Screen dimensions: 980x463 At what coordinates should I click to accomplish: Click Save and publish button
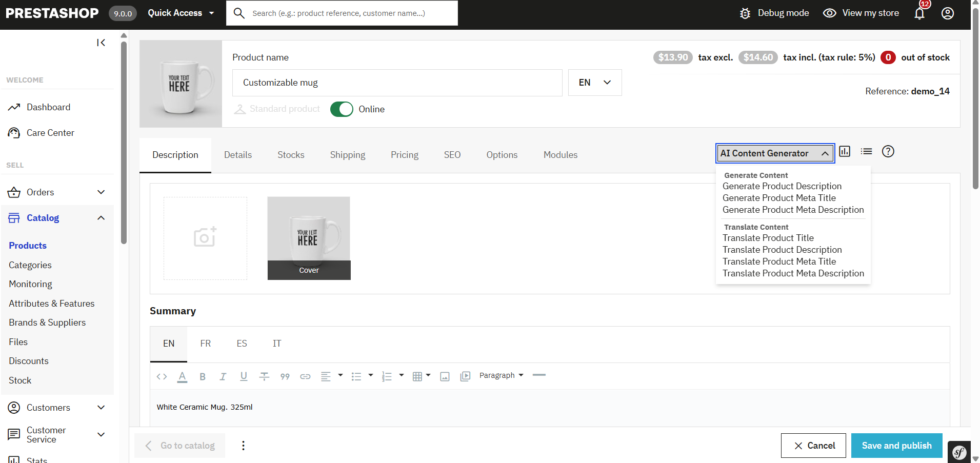(x=897, y=446)
